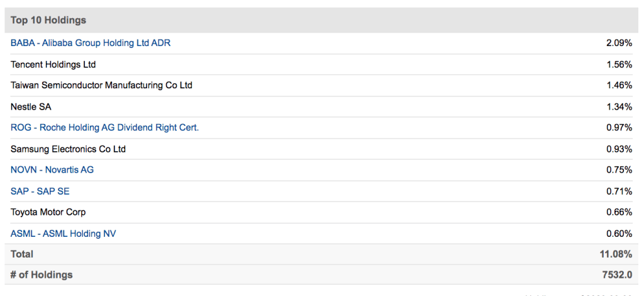Click the 1.46% Taiwan Semiconductor percentage

(619, 85)
